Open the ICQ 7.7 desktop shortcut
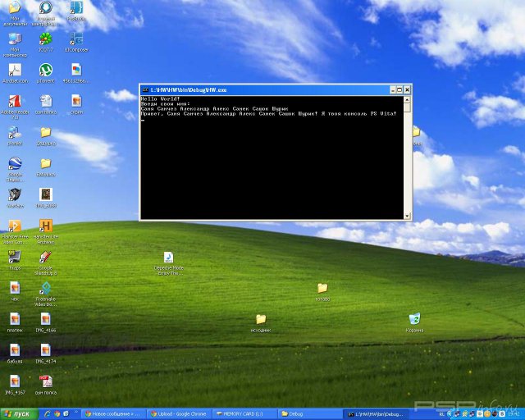The height and width of the screenshot is (420, 525). click(x=46, y=39)
